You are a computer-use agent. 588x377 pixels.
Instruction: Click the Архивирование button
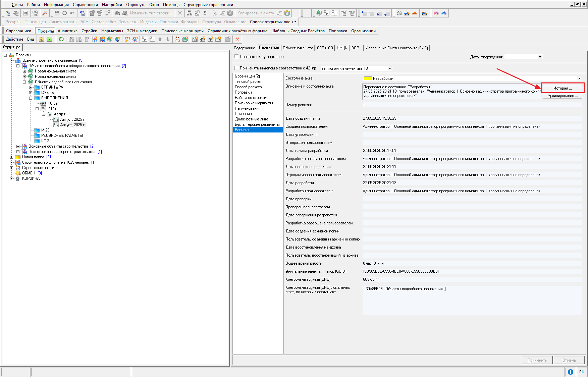coord(563,96)
